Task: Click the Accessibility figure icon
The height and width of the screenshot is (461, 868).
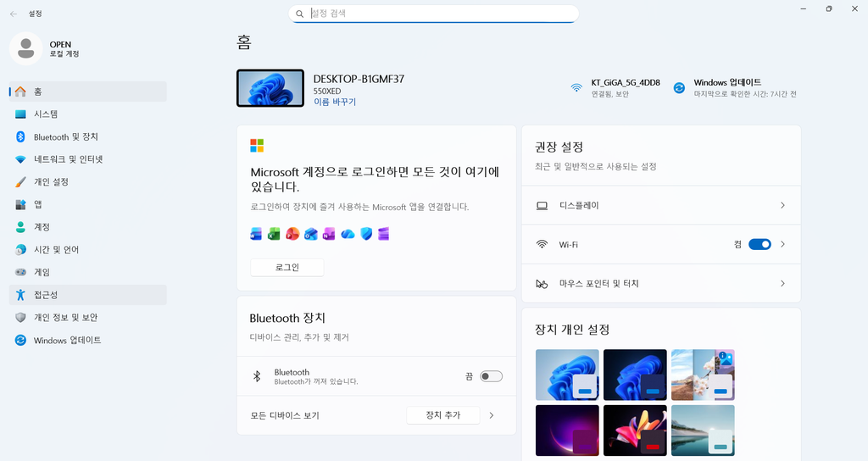Action: click(x=20, y=295)
